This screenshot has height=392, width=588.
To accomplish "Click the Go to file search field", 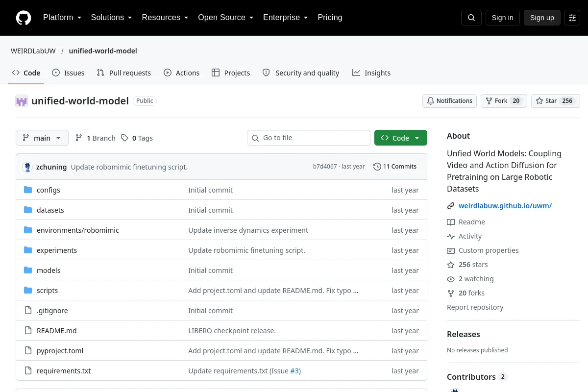I will [x=309, y=138].
